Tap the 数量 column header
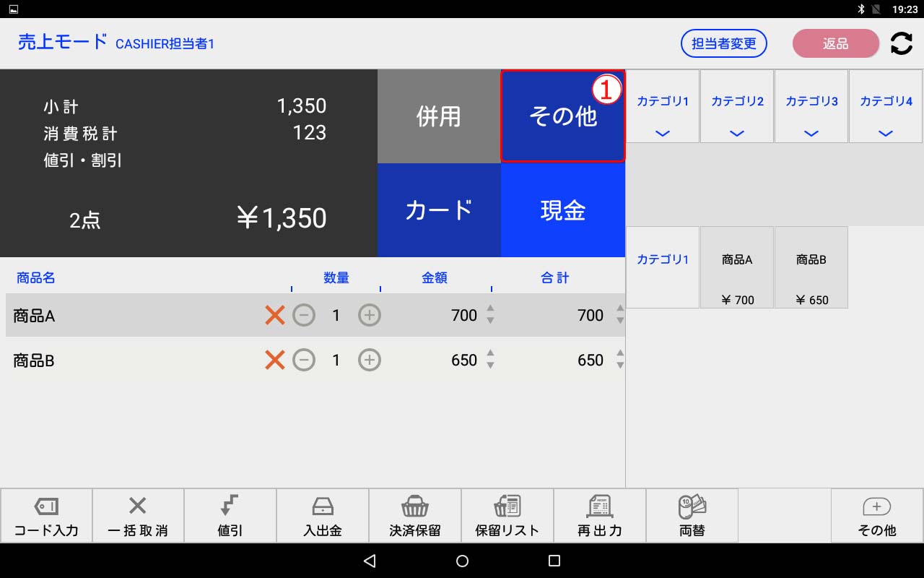The image size is (924, 578). pyautogui.click(x=336, y=278)
